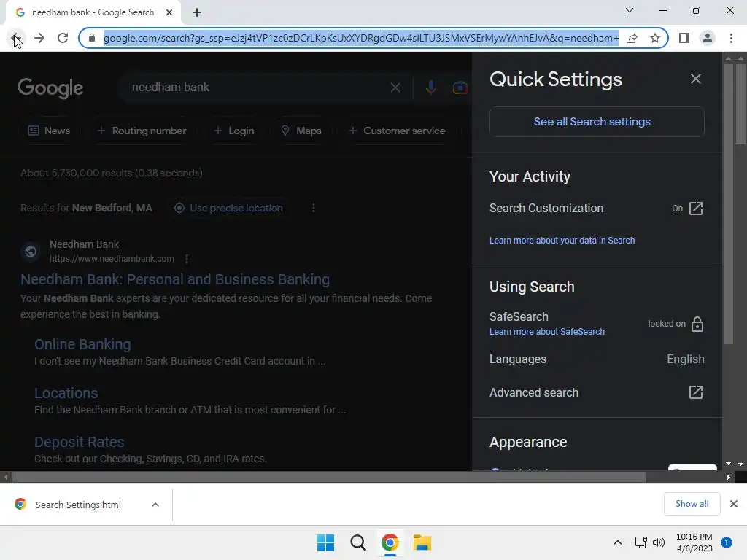Image resolution: width=747 pixels, height=560 pixels.
Task: Click See all Search settings button
Action: (597, 122)
